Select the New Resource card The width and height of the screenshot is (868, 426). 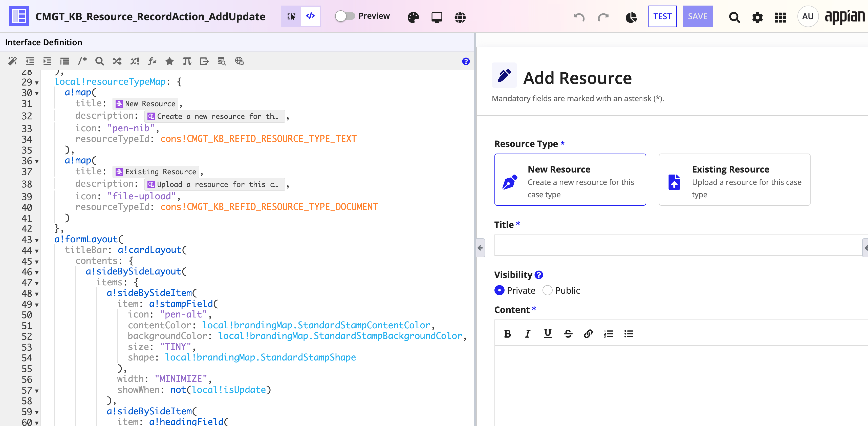click(x=570, y=180)
